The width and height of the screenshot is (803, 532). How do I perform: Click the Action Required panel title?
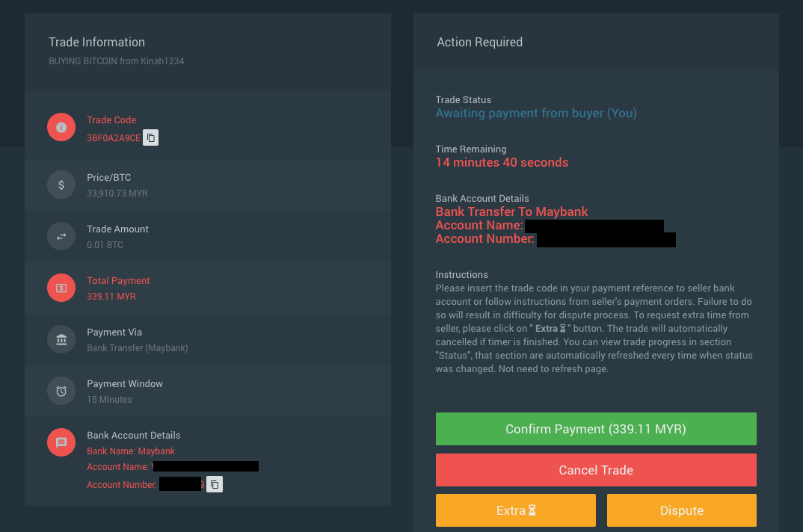coord(480,42)
